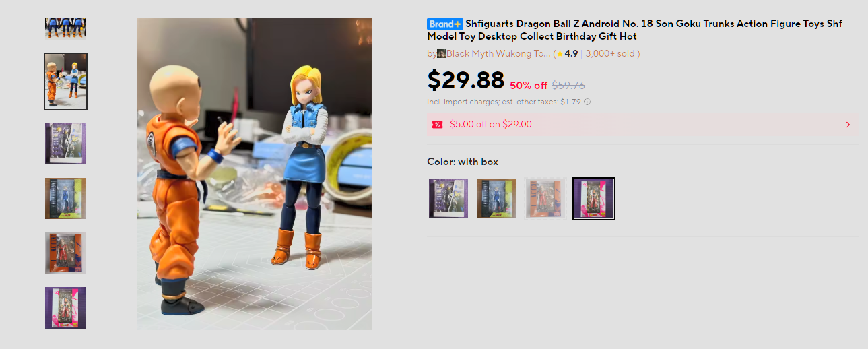Select the selected pink box color option
868x349 pixels.
(594, 199)
